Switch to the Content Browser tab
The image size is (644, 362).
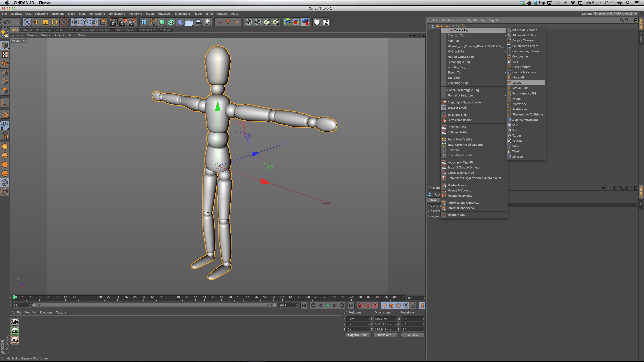(x=125, y=30)
